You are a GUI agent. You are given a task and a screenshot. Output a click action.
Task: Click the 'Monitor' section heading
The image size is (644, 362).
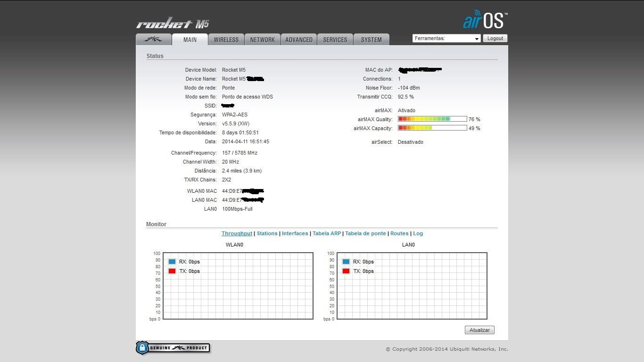click(x=157, y=224)
